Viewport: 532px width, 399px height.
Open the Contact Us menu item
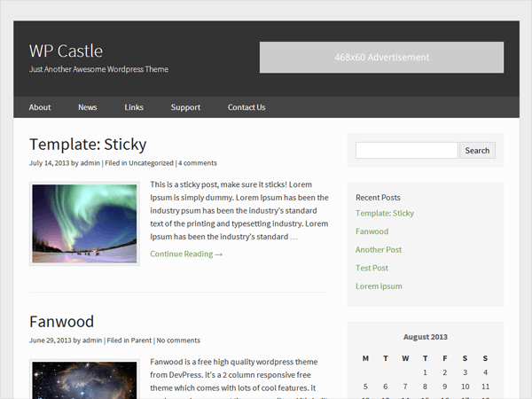tap(246, 107)
